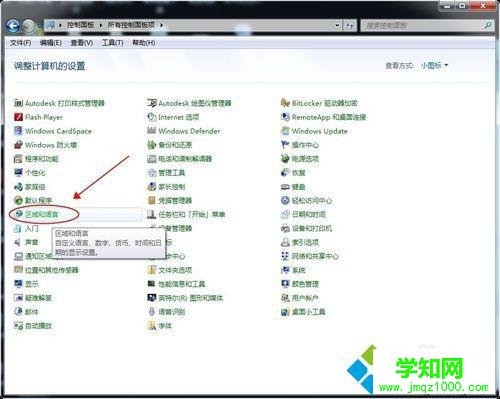Screen dimensions: 500x399
Task: Open the Windows 防火墙 firewall icon
Action: (x=18, y=145)
